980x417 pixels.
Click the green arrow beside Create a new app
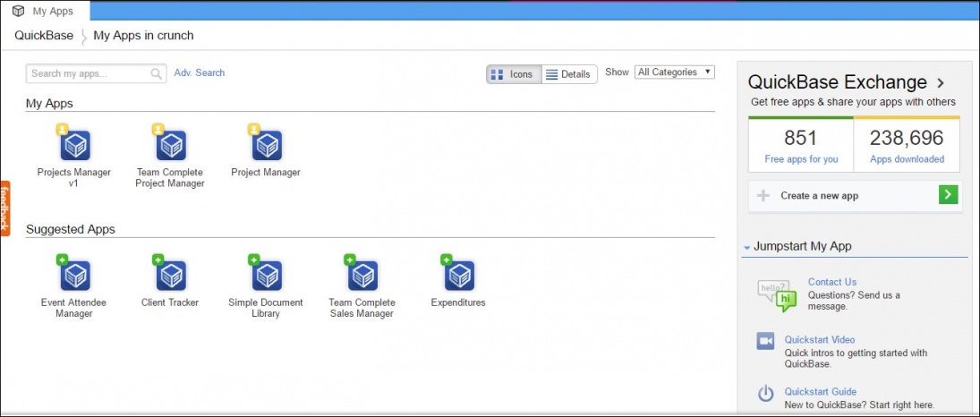click(x=948, y=195)
